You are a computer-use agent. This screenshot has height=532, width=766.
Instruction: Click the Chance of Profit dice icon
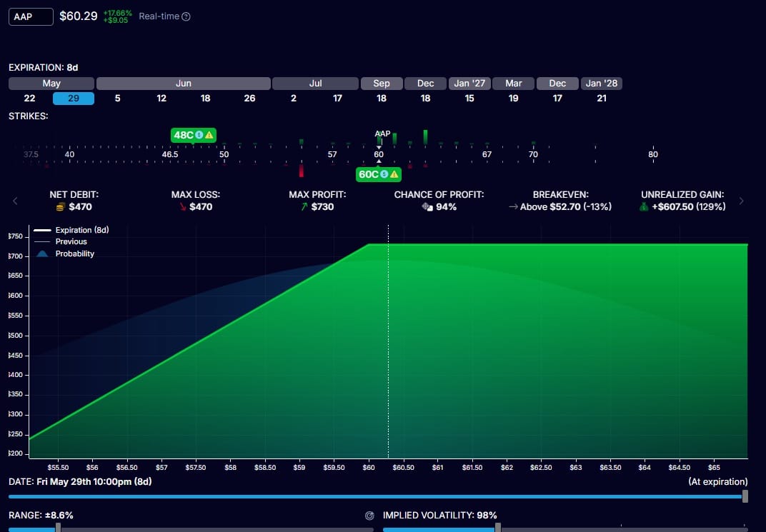tap(427, 207)
